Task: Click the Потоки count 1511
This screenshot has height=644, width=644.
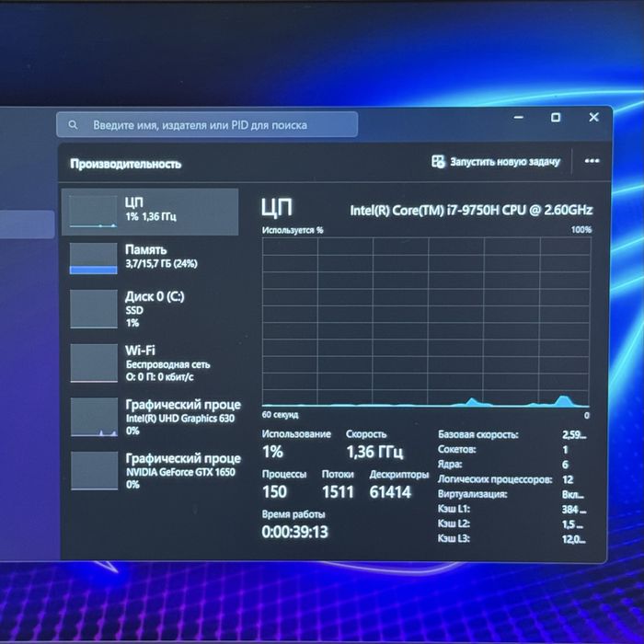Action: pyautogui.click(x=338, y=492)
